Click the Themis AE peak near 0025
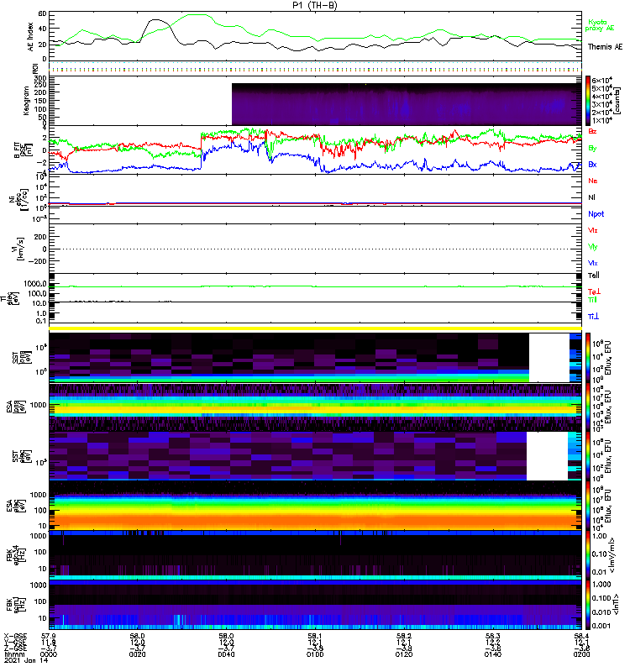 click(156, 19)
